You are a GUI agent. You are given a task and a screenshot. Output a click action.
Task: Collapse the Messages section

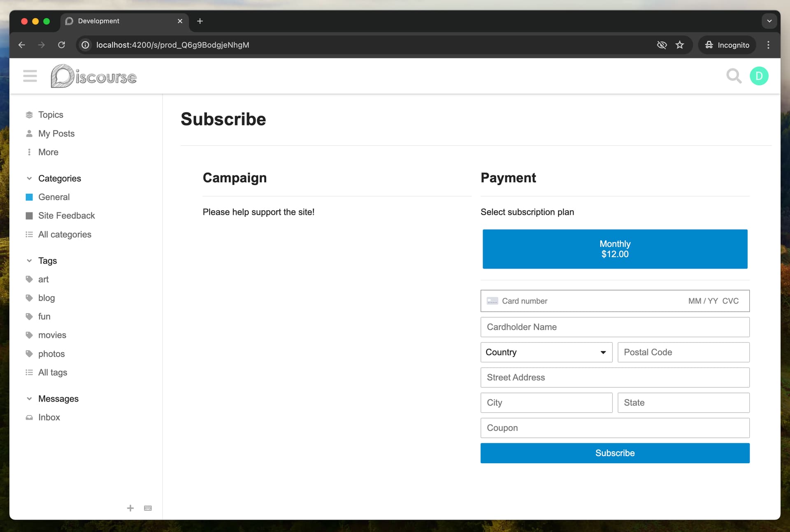pyautogui.click(x=29, y=399)
